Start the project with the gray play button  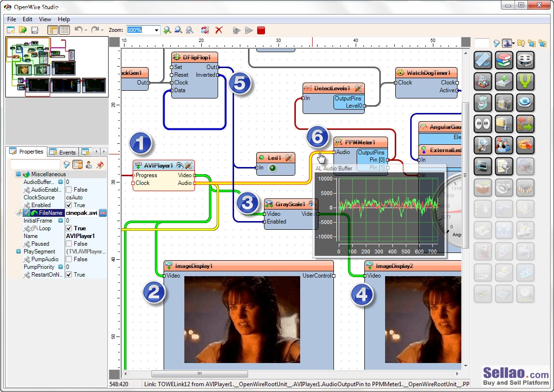coord(249,30)
